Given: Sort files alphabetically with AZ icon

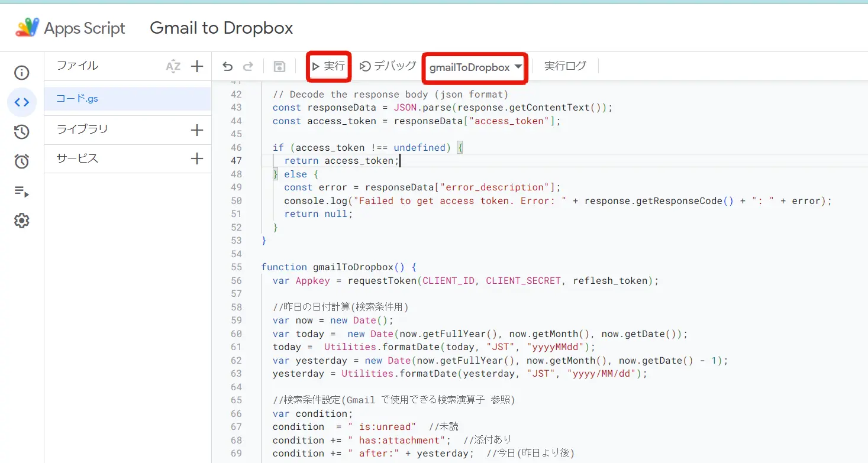Looking at the screenshot, I should [x=173, y=66].
